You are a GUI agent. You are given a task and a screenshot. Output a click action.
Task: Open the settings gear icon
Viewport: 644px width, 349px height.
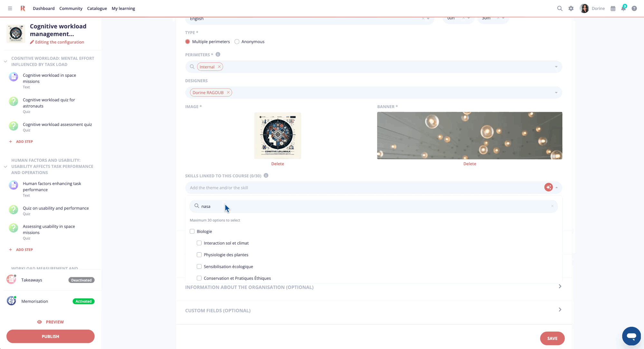pos(571,8)
